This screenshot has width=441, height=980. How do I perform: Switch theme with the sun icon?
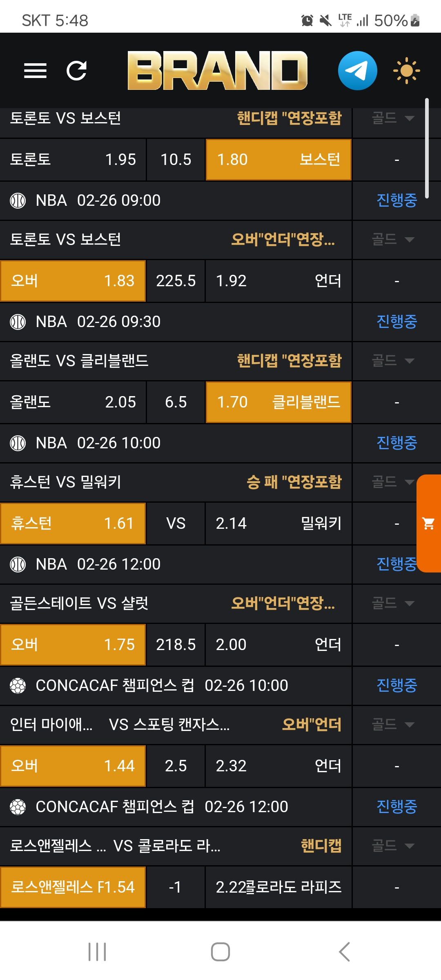pos(406,71)
